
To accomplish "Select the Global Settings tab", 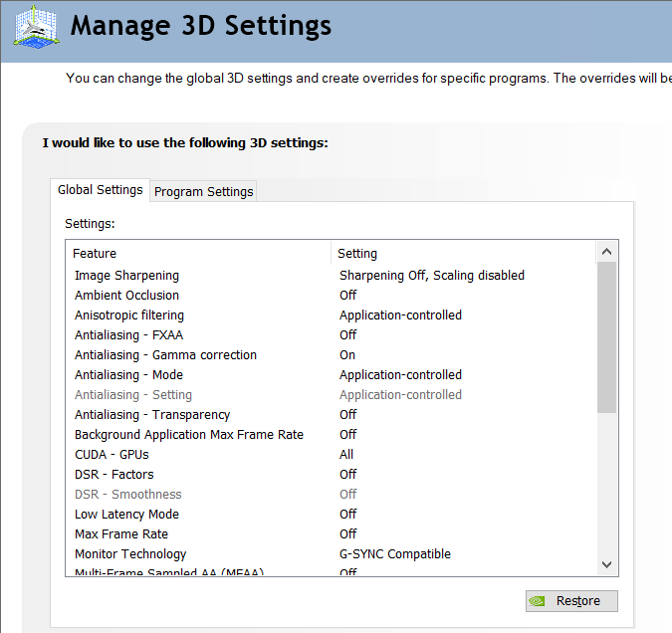I will click(x=100, y=189).
